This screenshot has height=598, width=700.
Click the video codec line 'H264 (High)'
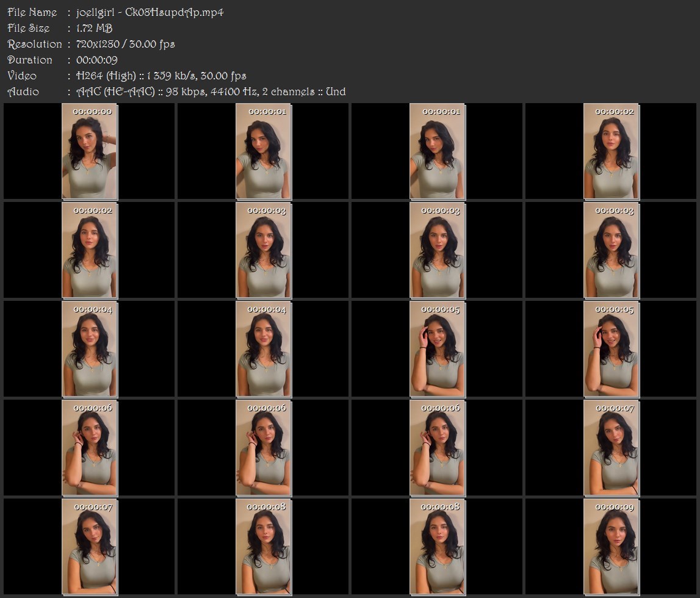106,76
